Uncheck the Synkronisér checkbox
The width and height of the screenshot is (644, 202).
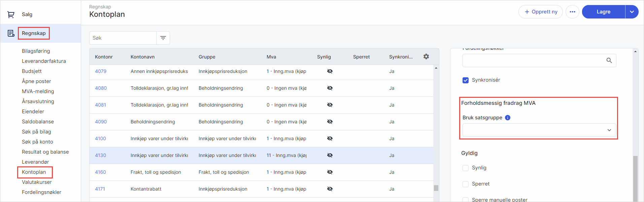[466, 80]
